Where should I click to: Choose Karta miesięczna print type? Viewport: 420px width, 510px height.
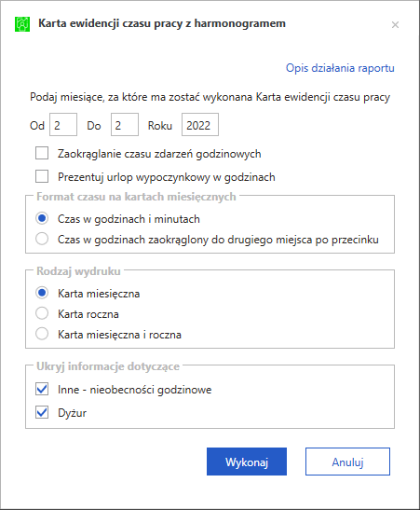(42, 293)
